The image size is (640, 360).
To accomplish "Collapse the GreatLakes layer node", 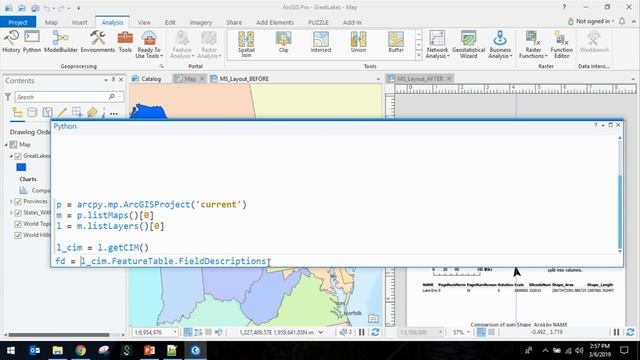I will [x=11, y=156].
